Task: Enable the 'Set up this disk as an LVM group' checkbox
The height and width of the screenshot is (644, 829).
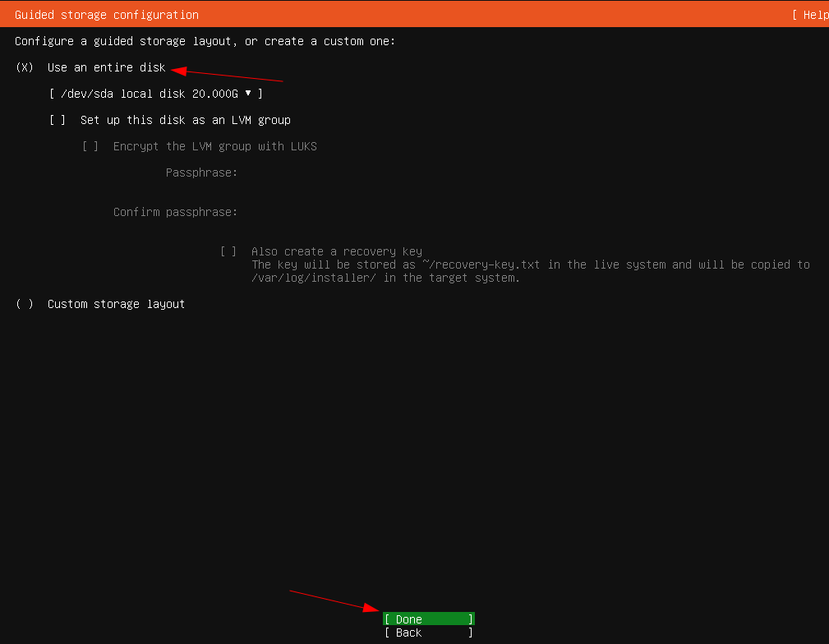Action: coord(58,120)
